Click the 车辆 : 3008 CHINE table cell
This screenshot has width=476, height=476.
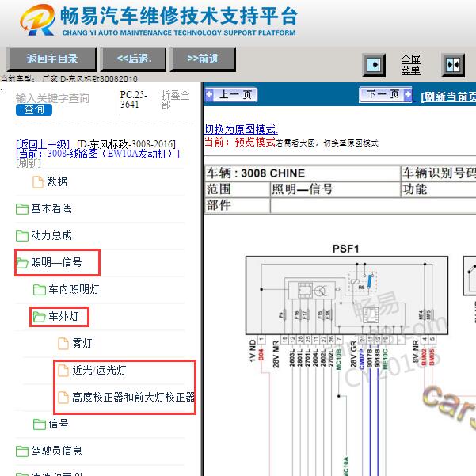pos(303,173)
